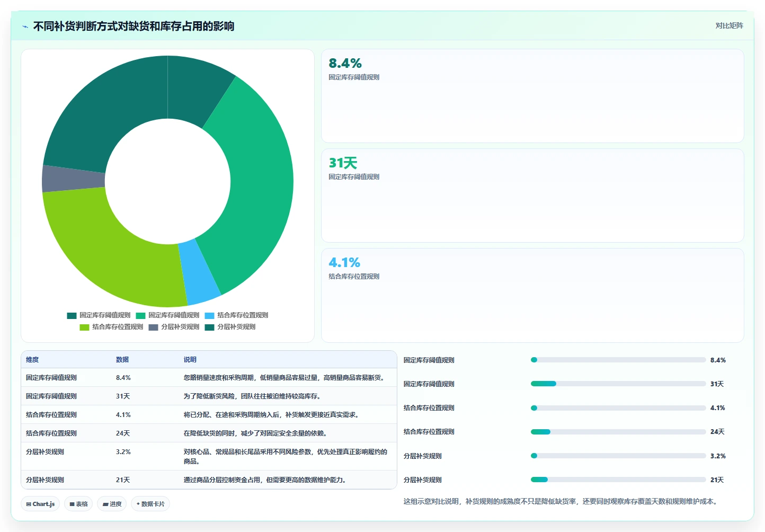The image size is (765, 532).
Task: Click the 说明 column header
Action: pos(190,360)
